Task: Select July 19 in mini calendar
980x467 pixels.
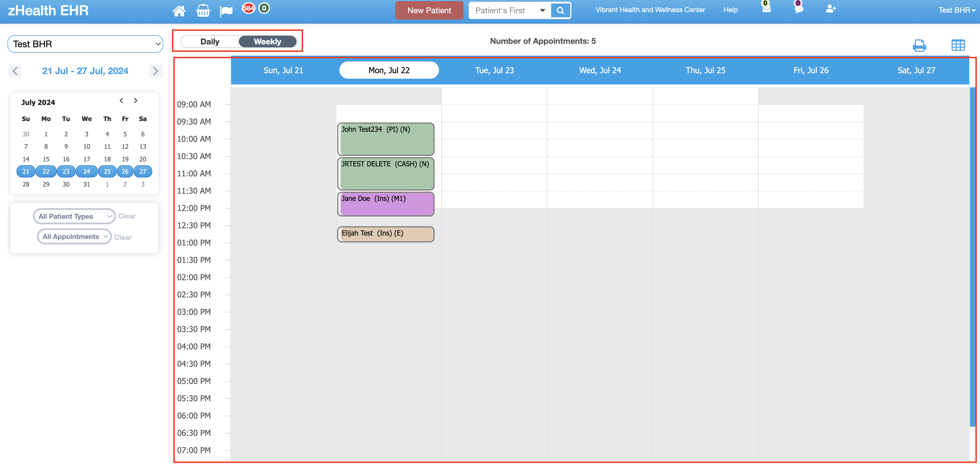Action: 125,159
